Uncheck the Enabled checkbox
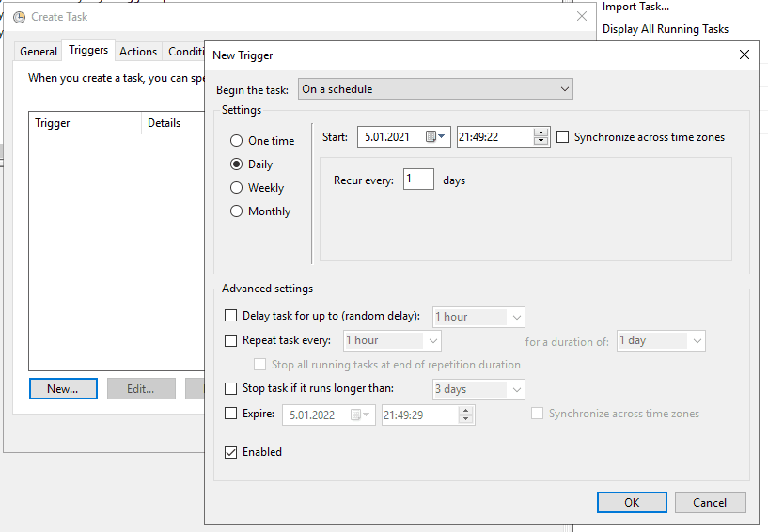Screen dimensions: 768x532 (231, 452)
